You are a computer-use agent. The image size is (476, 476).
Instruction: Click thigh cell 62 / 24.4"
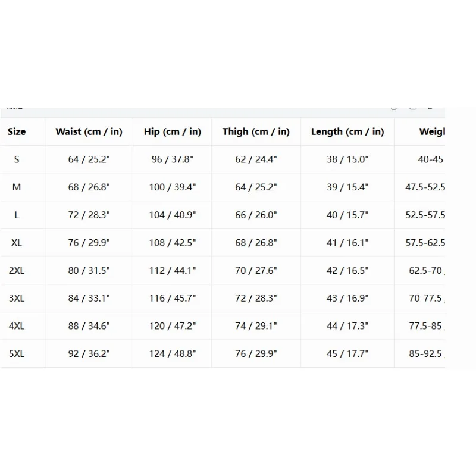pyautogui.click(x=256, y=159)
